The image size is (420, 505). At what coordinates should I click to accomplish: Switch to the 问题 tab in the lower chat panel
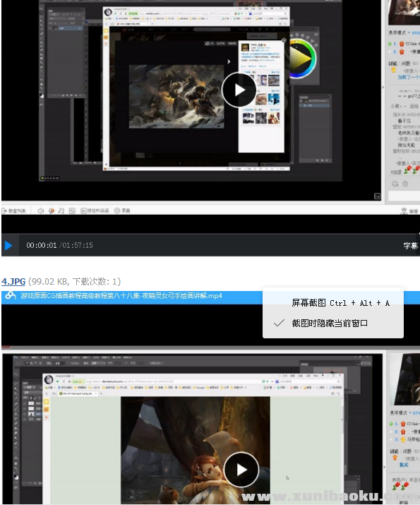click(407, 451)
